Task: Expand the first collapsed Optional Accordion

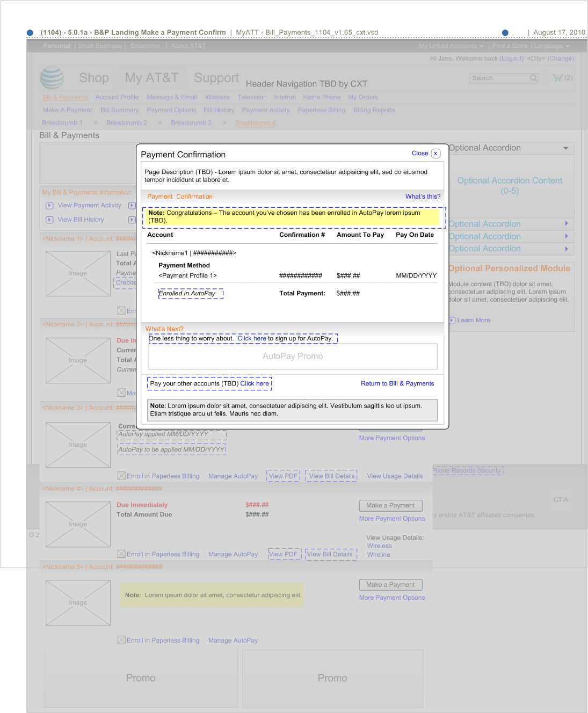Action: pyautogui.click(x=566, y=223)
